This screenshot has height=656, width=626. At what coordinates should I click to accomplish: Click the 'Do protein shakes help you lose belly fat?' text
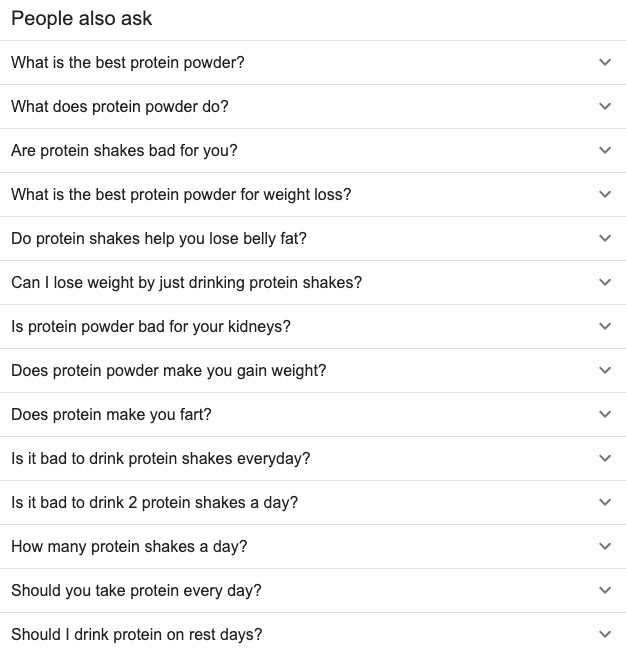(159, 238)
